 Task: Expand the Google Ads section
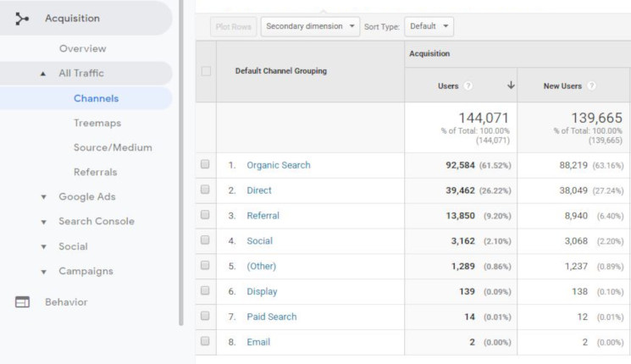click(43, 197)
